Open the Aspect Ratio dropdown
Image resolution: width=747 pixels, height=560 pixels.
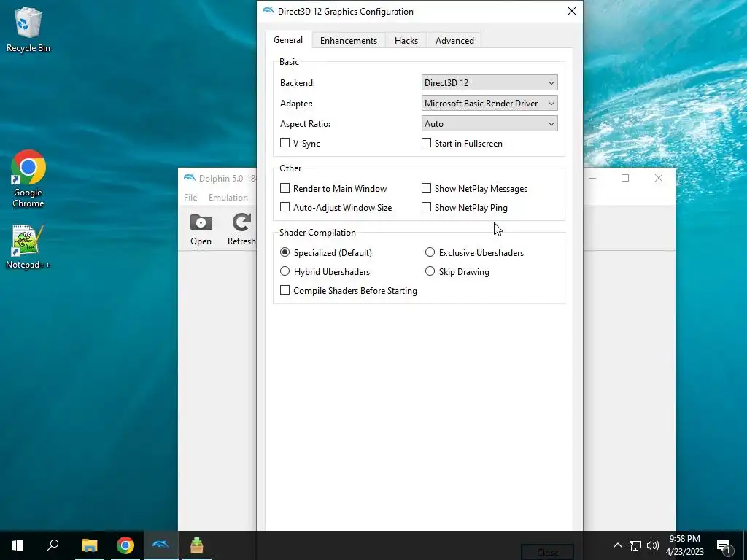point(489,124)
